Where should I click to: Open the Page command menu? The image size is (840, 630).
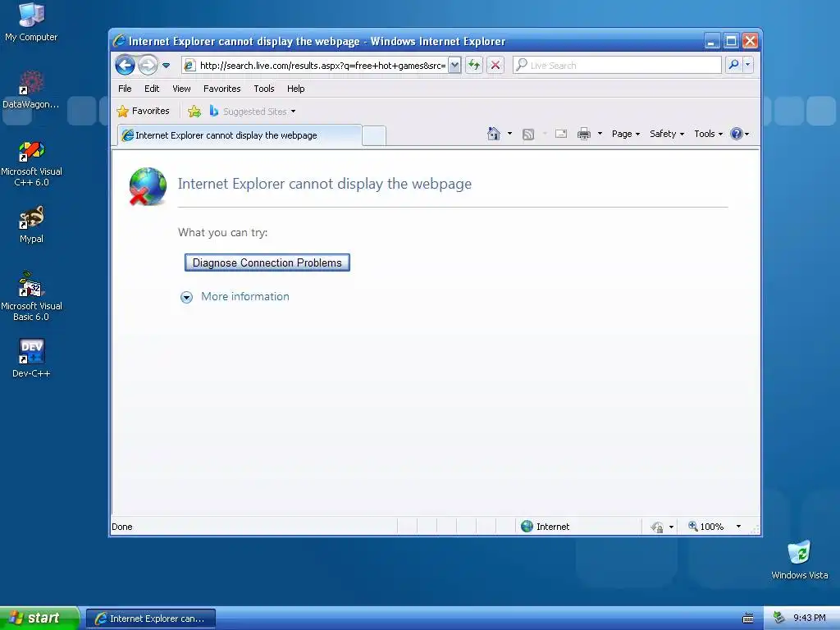click(626, 134)
